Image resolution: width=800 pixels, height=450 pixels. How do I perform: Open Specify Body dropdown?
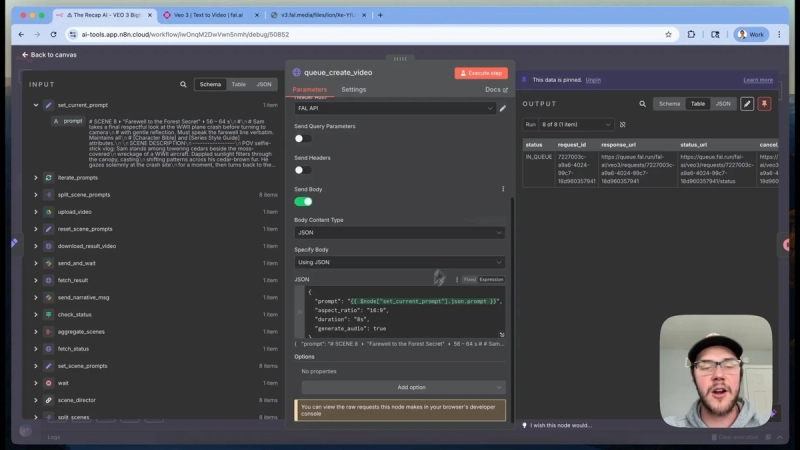[399, 262]
